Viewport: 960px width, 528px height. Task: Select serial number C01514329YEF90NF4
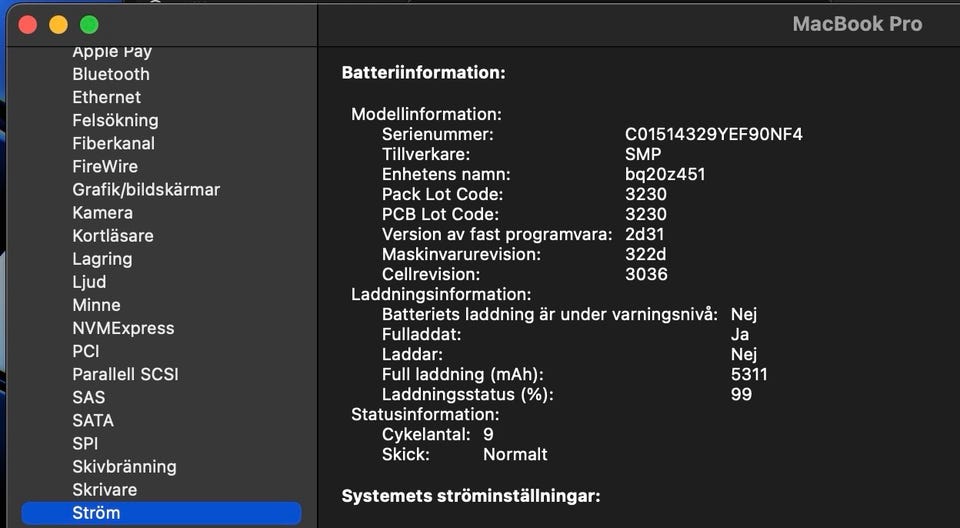[x=713, y=135]
